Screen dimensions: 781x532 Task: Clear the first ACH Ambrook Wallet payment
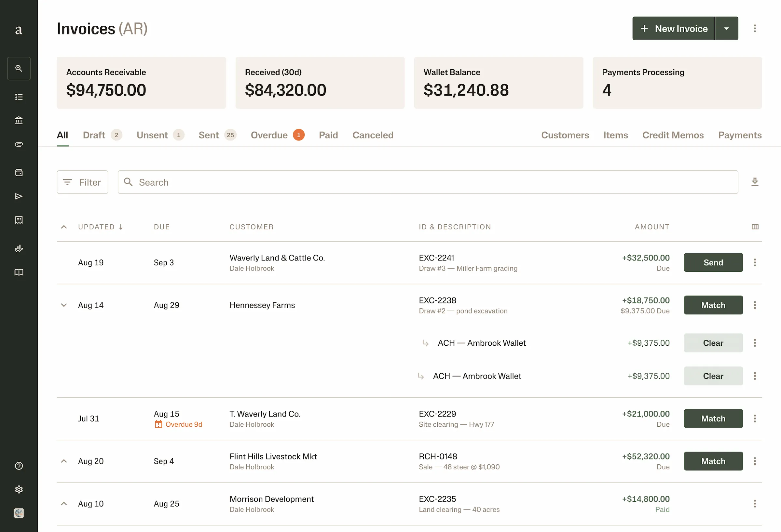coord(713,342)
